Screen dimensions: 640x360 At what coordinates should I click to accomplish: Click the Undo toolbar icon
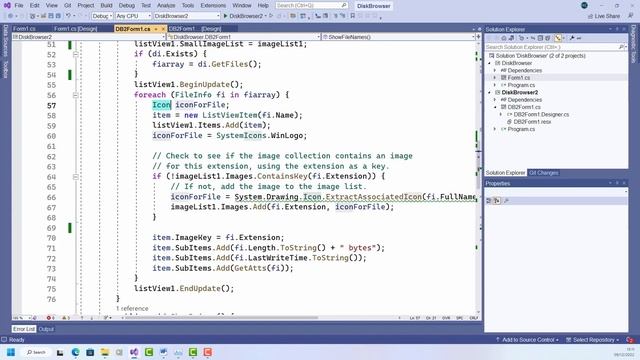(69, 16)
